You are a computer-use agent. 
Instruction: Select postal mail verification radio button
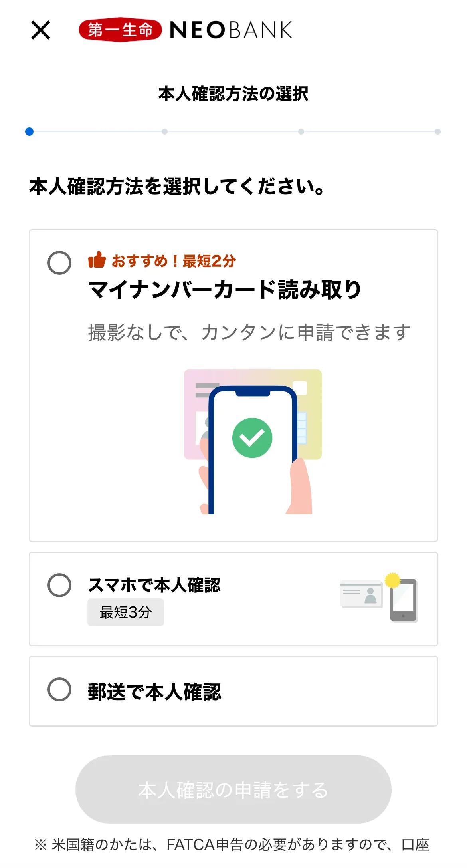click(59, 689)
